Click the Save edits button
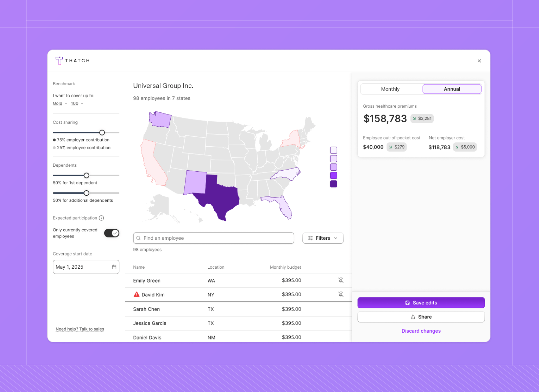The height and width of the screenshot is (392, 539). pos(421,303)
